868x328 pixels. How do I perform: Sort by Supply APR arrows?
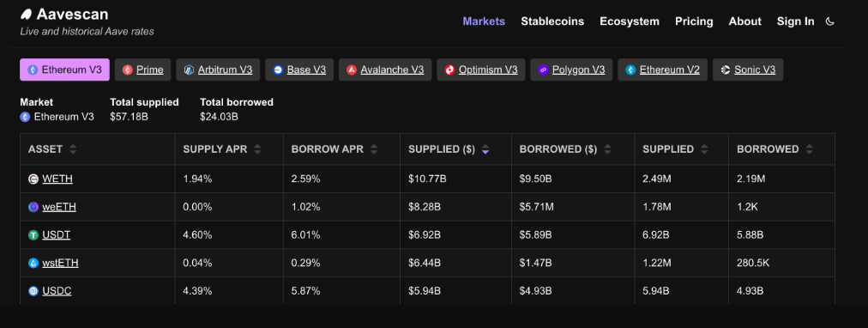(x=257, y=149)
